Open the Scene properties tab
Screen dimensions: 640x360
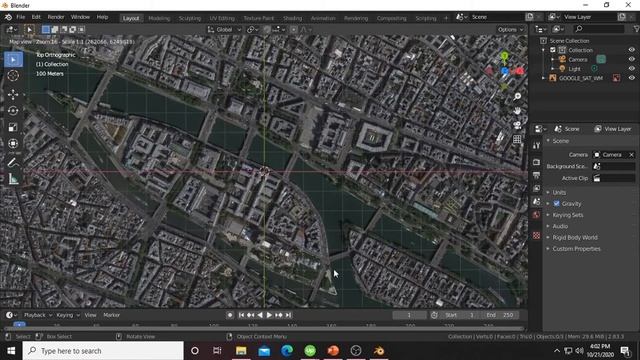point(536,202)
